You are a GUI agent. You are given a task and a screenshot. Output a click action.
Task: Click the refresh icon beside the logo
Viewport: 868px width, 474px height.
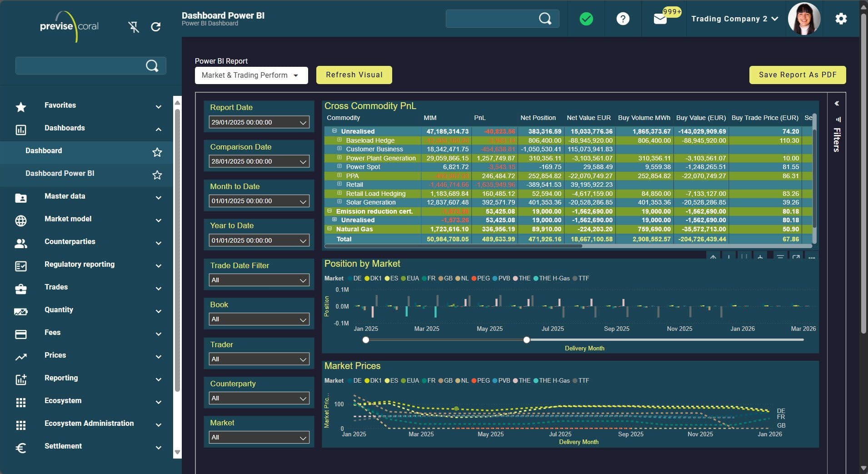[156, 27]
